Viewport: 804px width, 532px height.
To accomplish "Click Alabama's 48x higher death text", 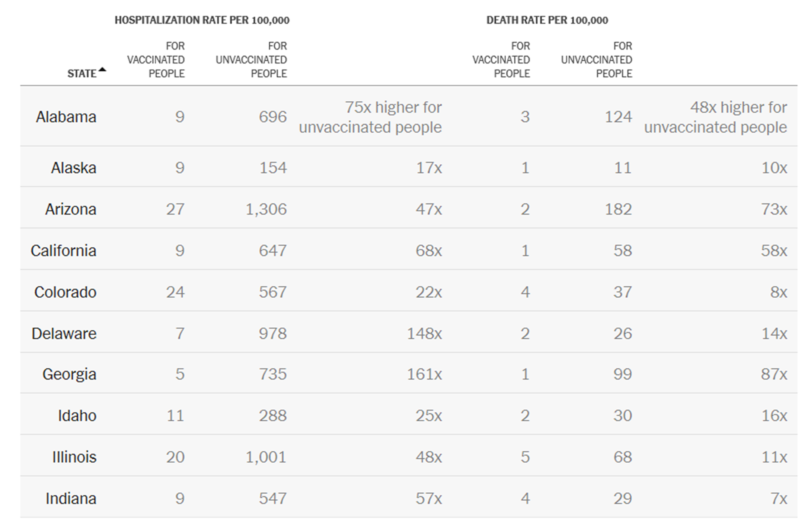I will [715, 117].
